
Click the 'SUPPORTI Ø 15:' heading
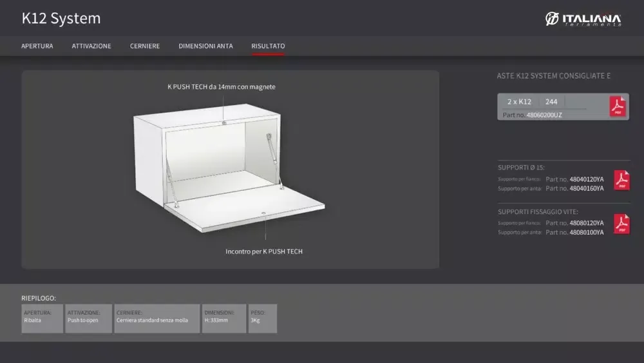point(521,168)
